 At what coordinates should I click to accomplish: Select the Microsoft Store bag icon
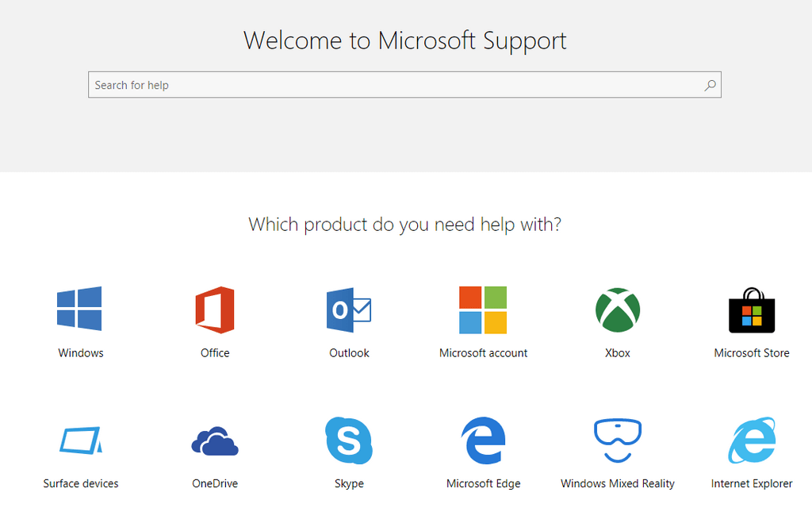[752, 310]
